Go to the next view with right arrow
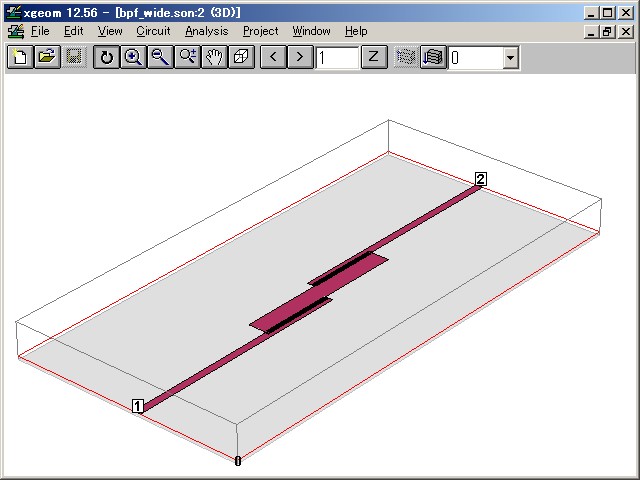The image size is (640, 480). pyautogui.click(x=300, y=57)
